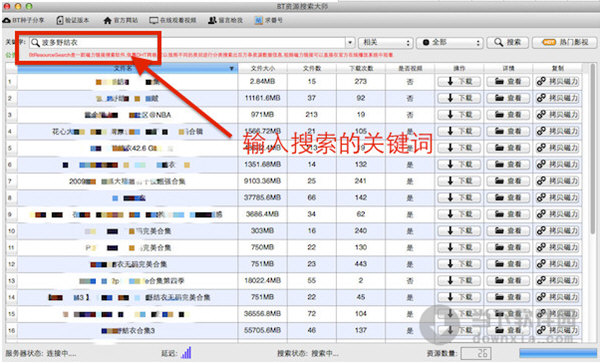The height and width of the screenshot is (363, 600).
Task: Click the blue search progress bar
Action: [558, 353]
